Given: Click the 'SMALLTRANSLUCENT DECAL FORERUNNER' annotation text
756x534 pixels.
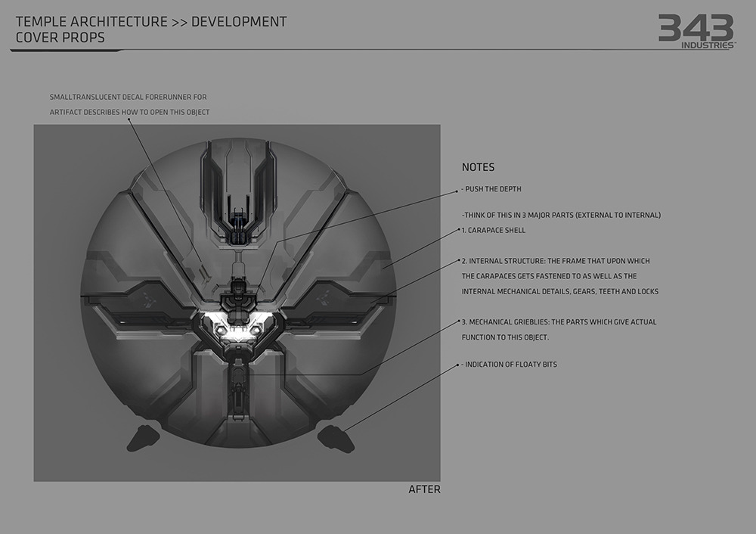Looking at the screenshot, I should (128, 98).
